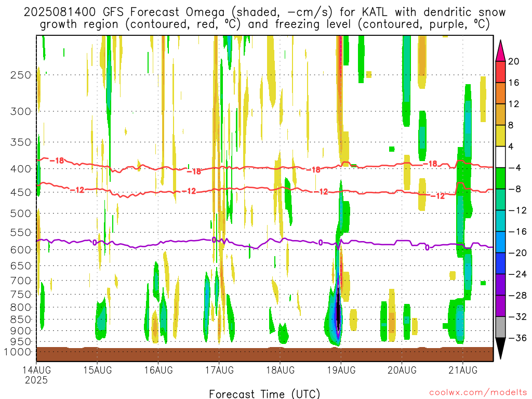Click the coolwx.com/modelts link

(478, 393)
